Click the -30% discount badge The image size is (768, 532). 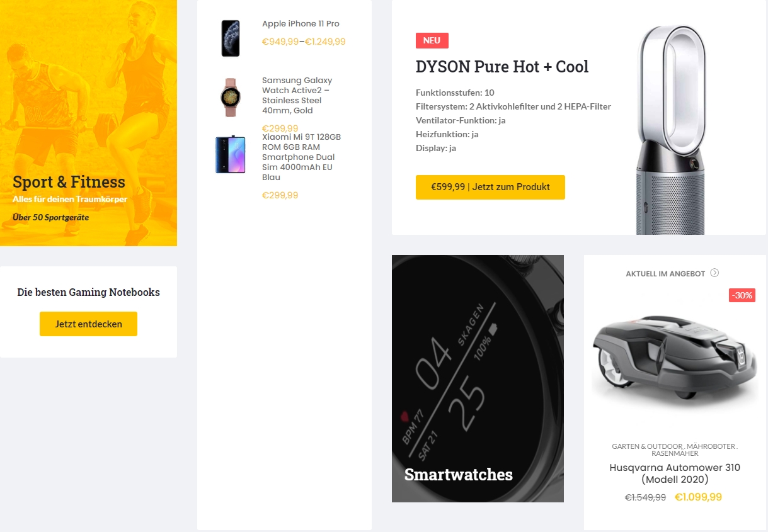[742, 295]
